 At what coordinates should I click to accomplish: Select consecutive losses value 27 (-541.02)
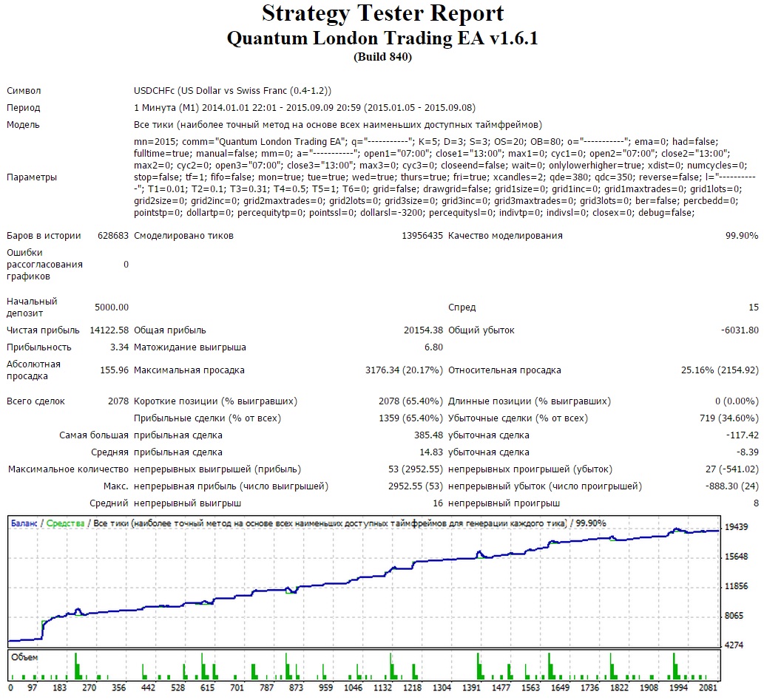(732, 469)
